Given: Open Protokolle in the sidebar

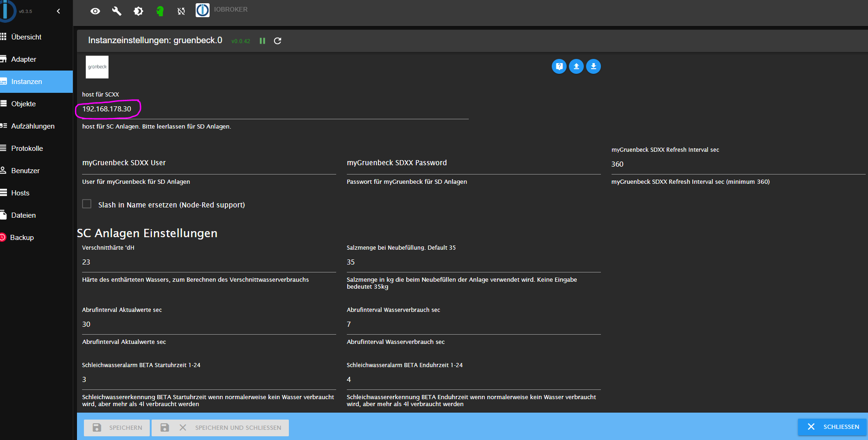Looking at the screenshot, I should 36,149.
